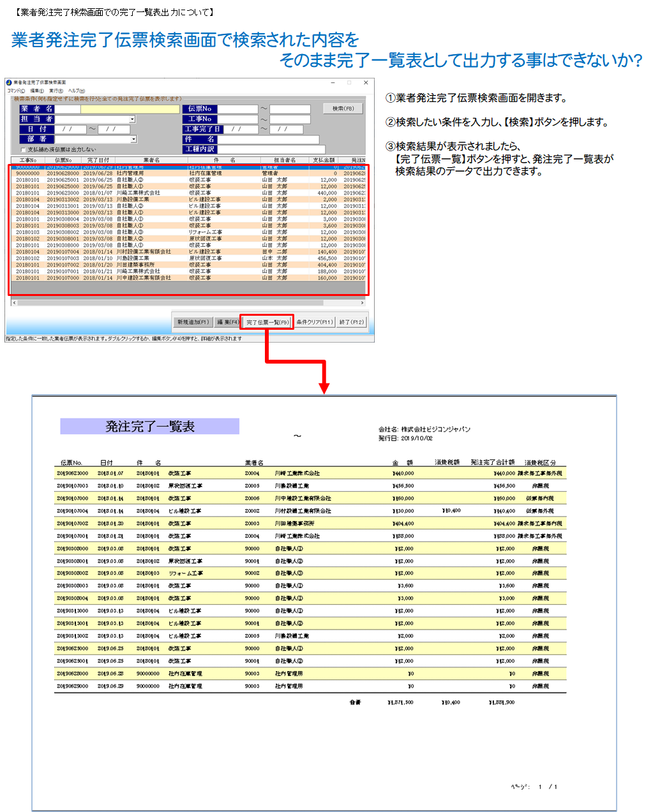The height and width of the screenshot is (812, 653).
Task: Click the 新規追加(F1) button
Action: click(193, 322)
